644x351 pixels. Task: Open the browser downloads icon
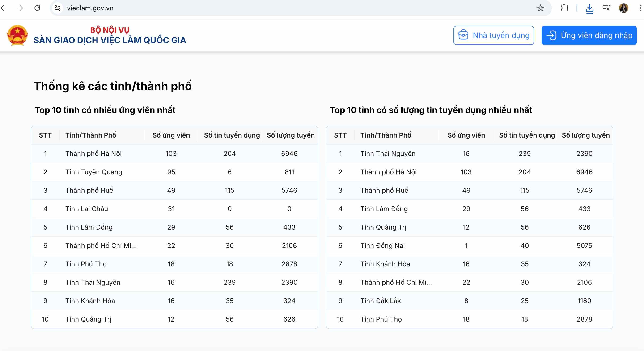coord(589,8)
